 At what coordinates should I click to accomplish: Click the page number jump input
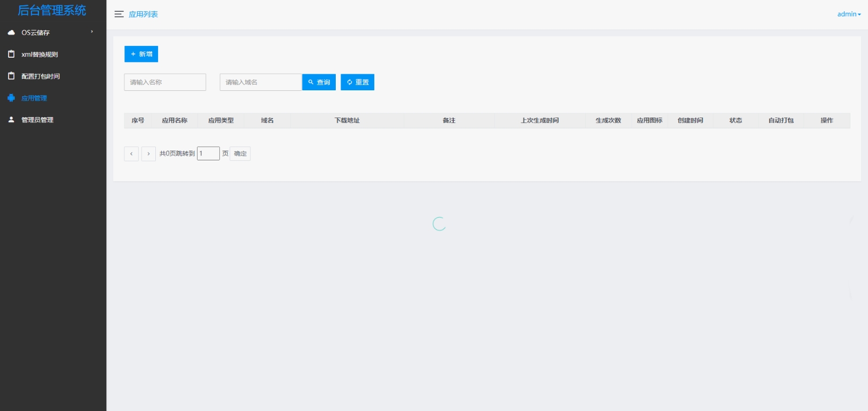[x=208, y=153]
